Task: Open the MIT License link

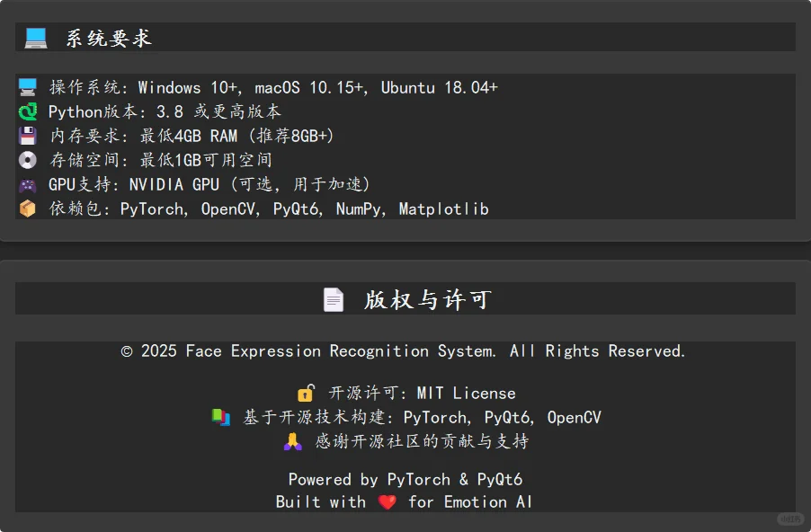Action: (x=468, y=393)
